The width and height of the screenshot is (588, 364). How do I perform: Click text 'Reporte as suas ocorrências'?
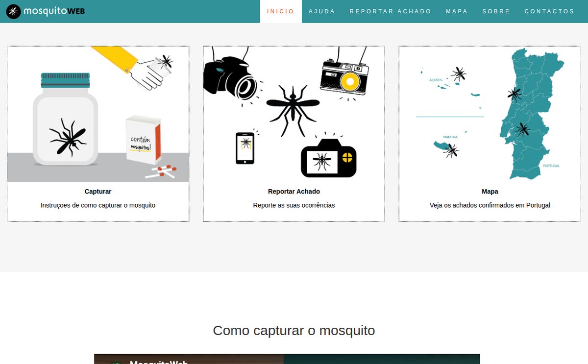[x=294, y=205]
